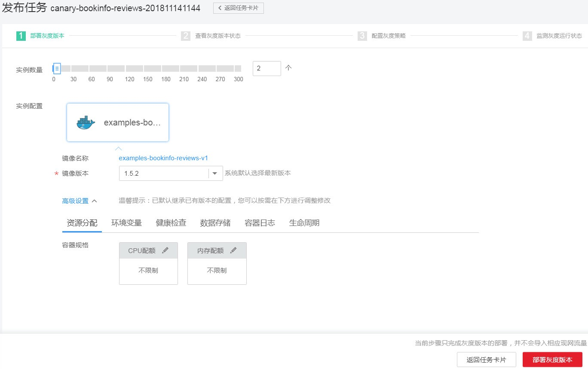Click the red 部署灰度版本 button
Image resolution: width=588 pixels, height=369 pixels.
point(552,360)
